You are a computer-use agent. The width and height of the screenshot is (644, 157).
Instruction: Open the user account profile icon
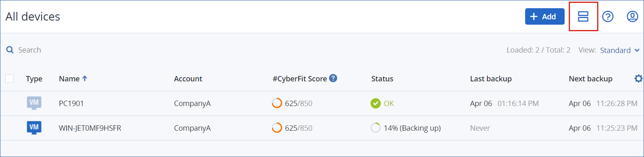(x=632, y=16)
